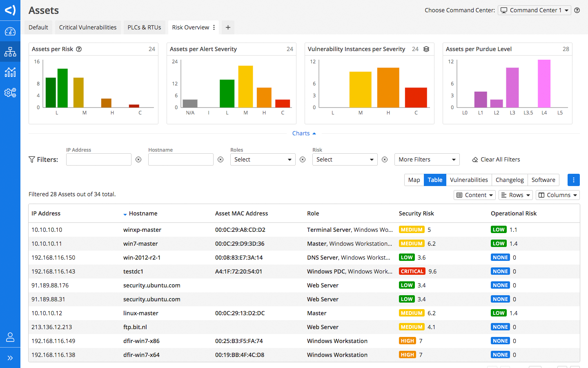Viewport: 588px width, 368px height.
Task: Click the red Critical bar in Vulnerability chart
Action: point(416,97)
